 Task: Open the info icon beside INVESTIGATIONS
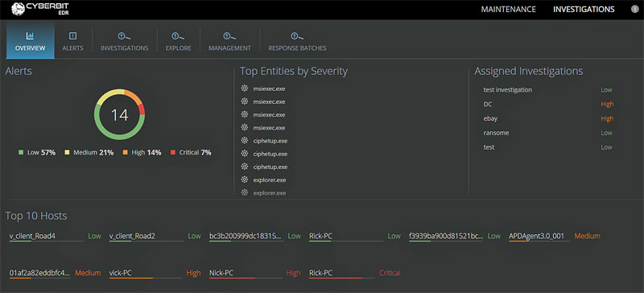click(x=634, y=9)
